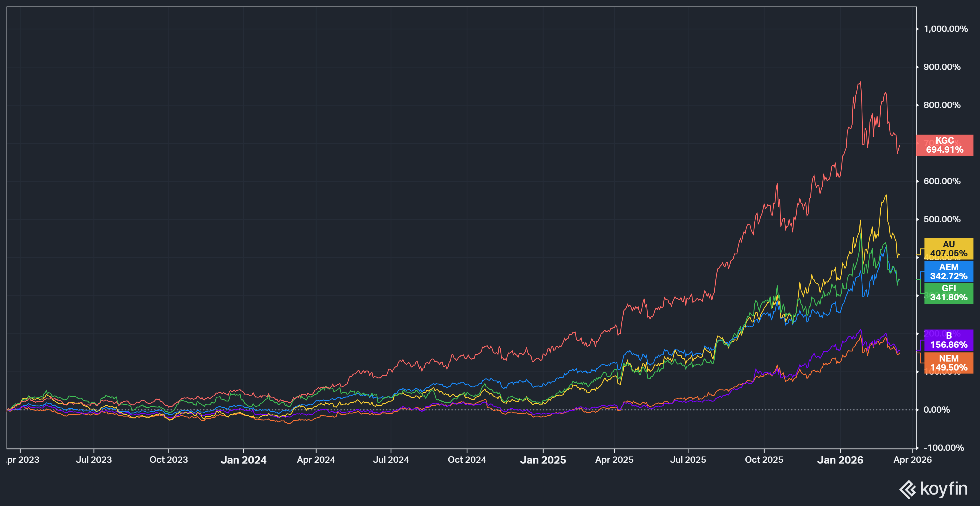Select the AU 407.05% yellow label

(948, 249)
